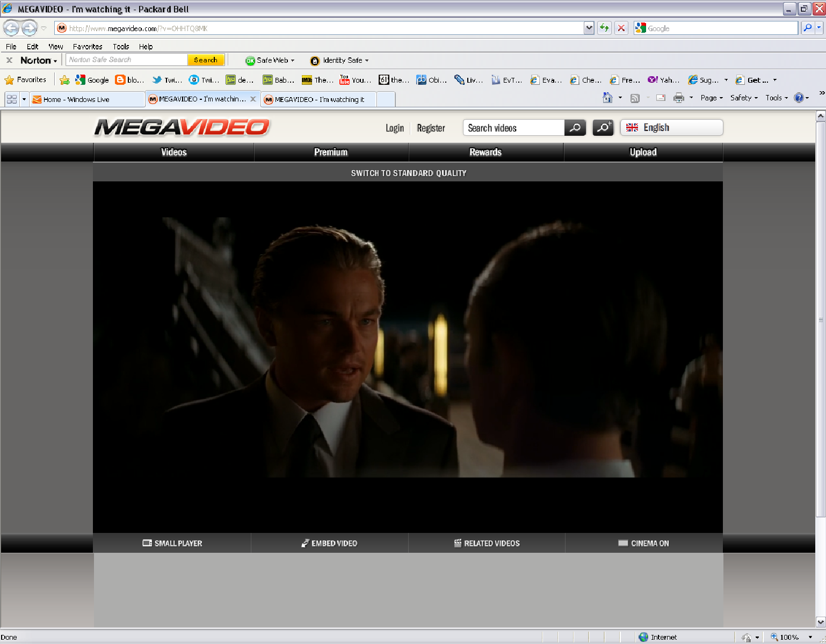Switch to the third MEGAVIDEO tab
826x644 pixels.
click(x=318, y=99)
